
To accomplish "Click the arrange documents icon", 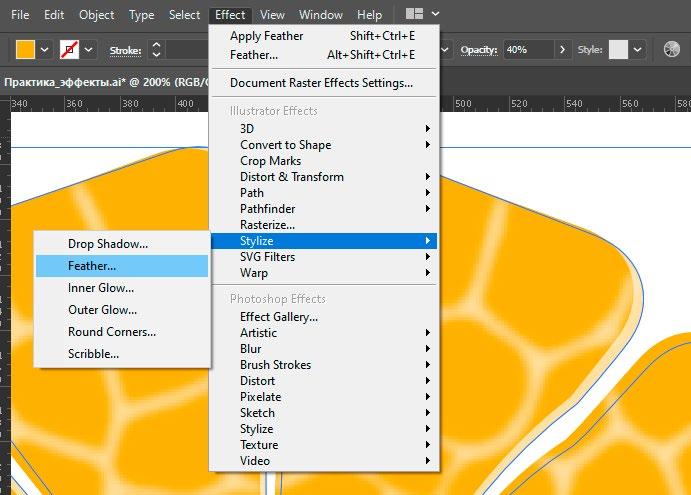I will (414, 14).
